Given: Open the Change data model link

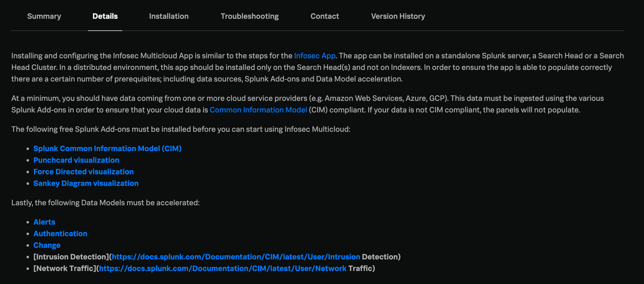Looking at the screenshot, I should tap(47, 245).
